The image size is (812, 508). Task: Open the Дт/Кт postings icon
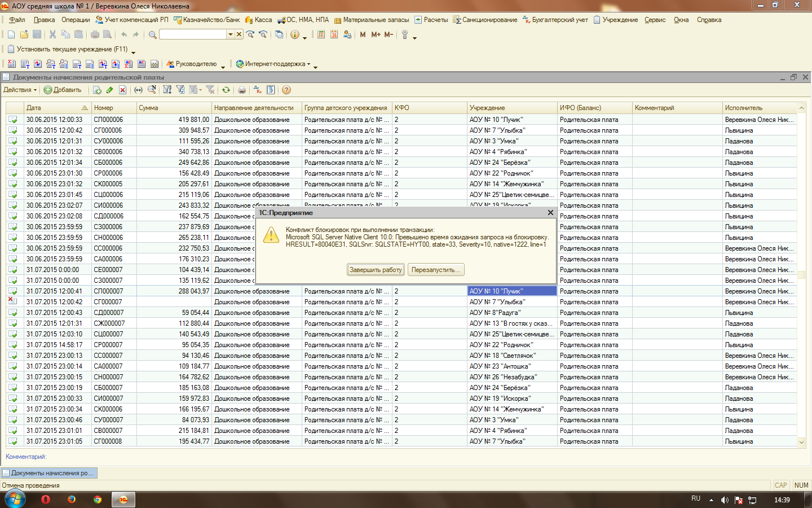[258, 90]
